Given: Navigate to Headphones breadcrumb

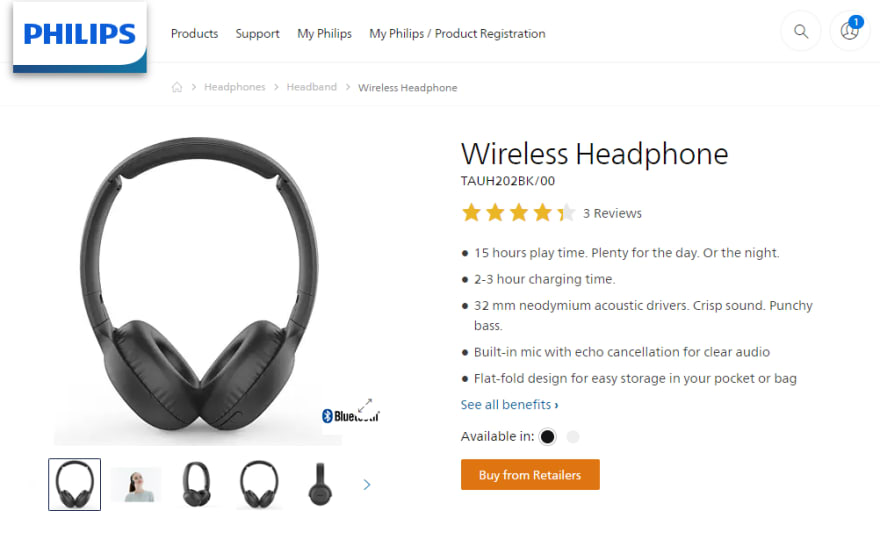Looking at the screenshot, I should tap(235, 87).
